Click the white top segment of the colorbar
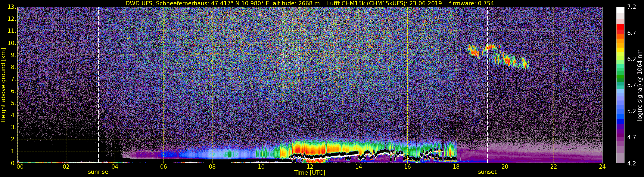644x177 pixels. [620, 10]
